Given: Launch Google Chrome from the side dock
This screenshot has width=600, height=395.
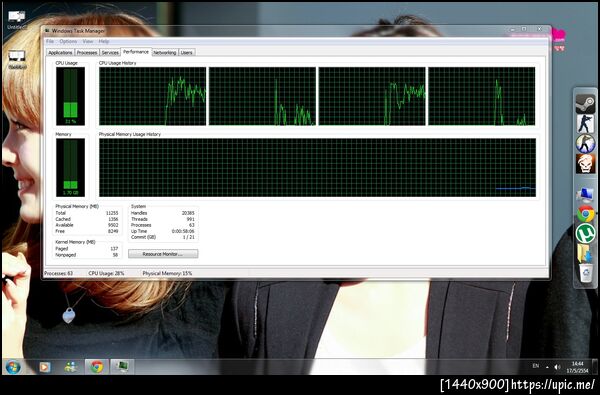Looking at the screenshot, I should [585, 214].
